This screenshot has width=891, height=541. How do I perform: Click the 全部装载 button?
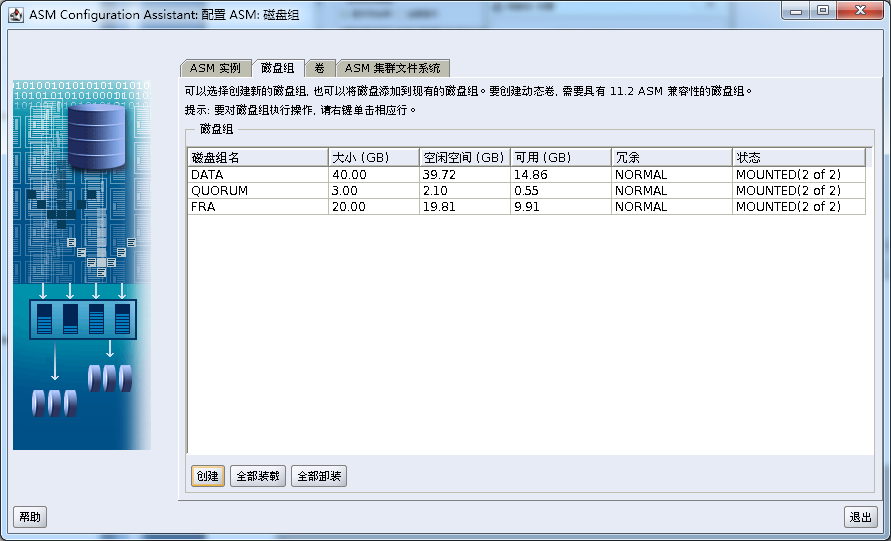coord(257,476)
